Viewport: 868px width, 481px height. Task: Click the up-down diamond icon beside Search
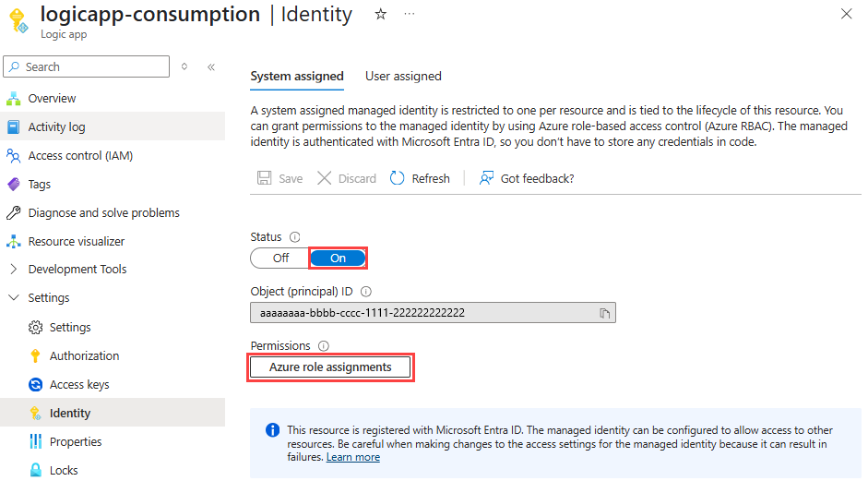pos(184,66)
